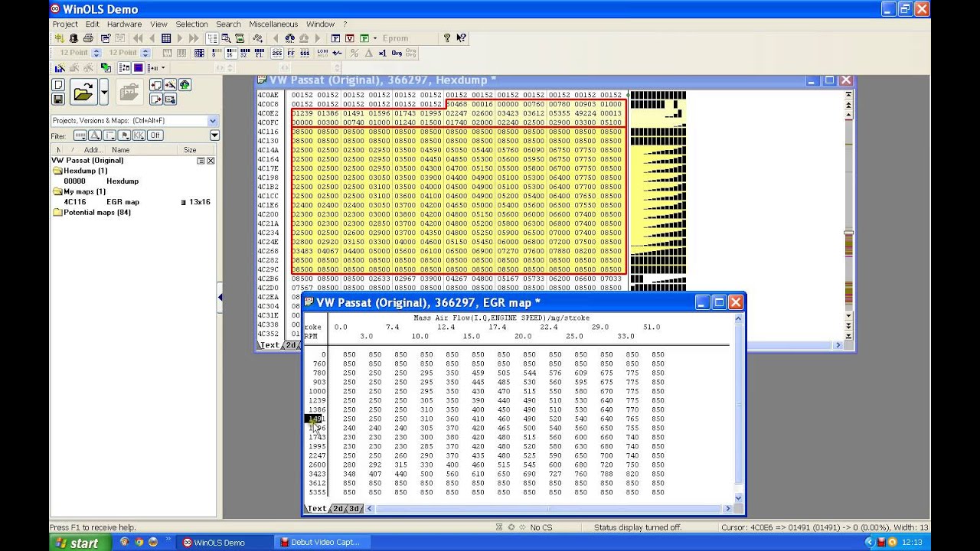
Task: Expand the Potential maps (84) folder
Action: point(57,212)
